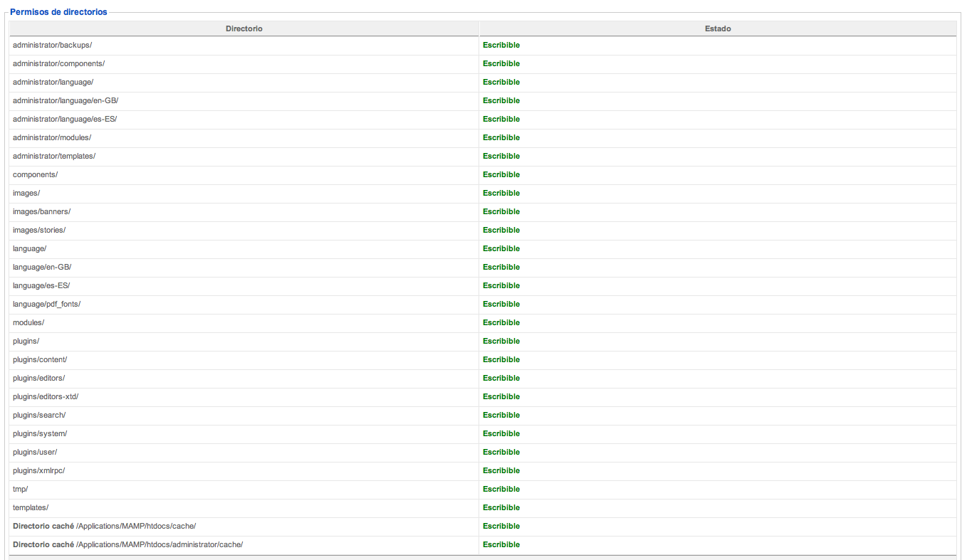
Task: Click the administrator/language/en-GB/ directory path
Action: click(x=66, y=100)
